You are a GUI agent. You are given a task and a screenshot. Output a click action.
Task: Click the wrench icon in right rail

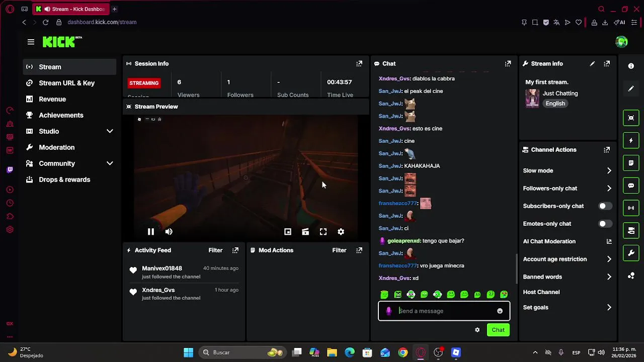[631, 253]
